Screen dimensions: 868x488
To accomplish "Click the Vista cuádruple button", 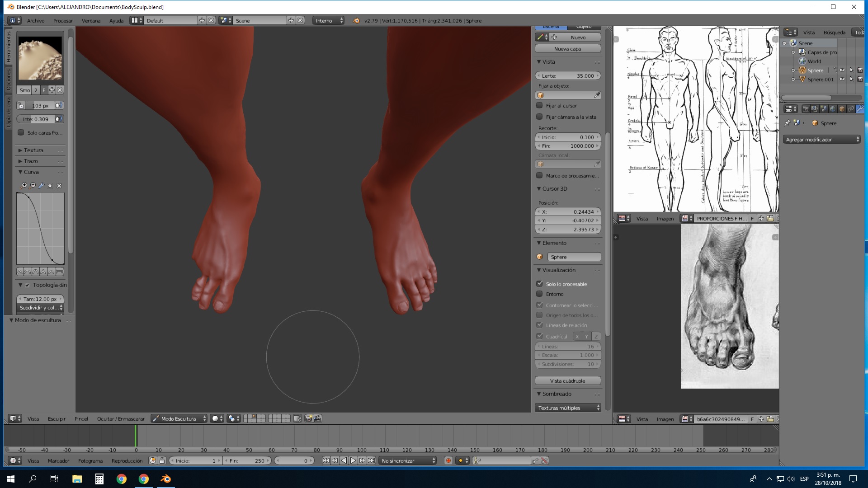I will click(x=567, y=380).
